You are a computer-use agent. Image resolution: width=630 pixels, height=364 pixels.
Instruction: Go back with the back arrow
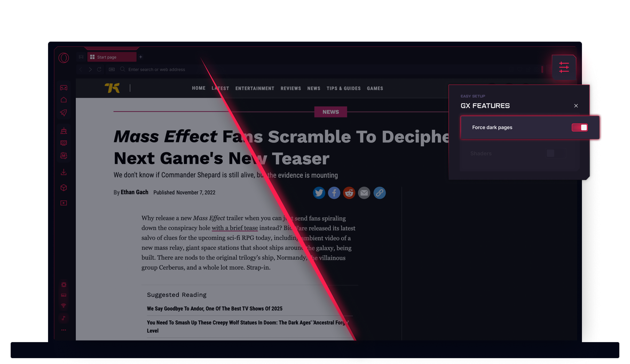pos(81,69)
